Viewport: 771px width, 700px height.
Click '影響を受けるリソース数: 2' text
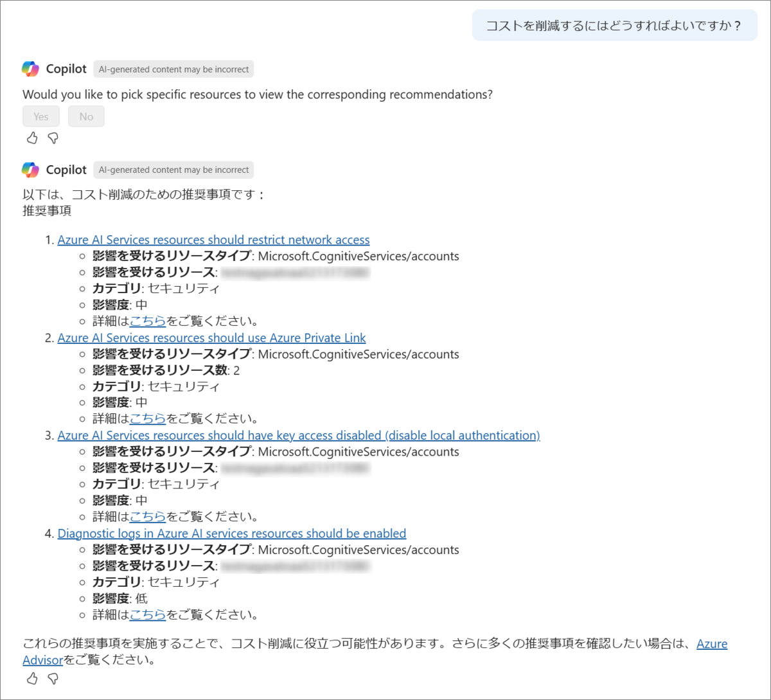coord(166,370)
